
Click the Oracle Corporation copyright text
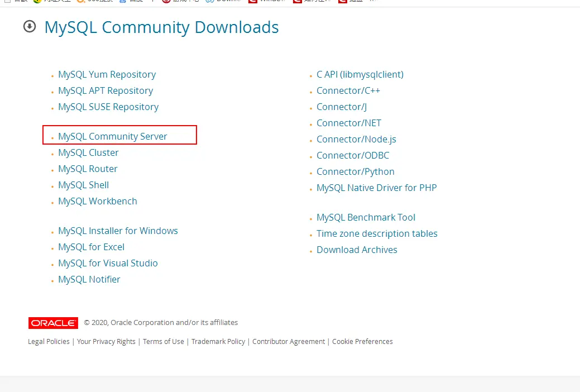161,323
